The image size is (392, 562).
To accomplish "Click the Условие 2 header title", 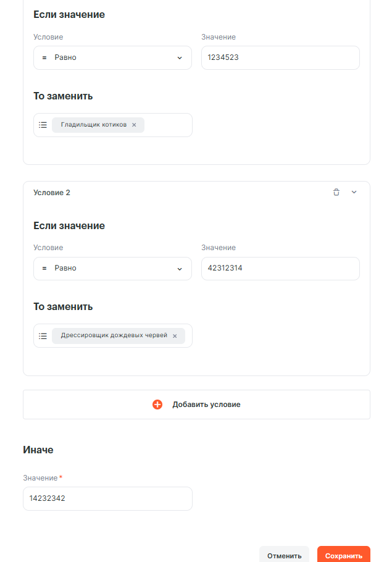I will point(52,193).
